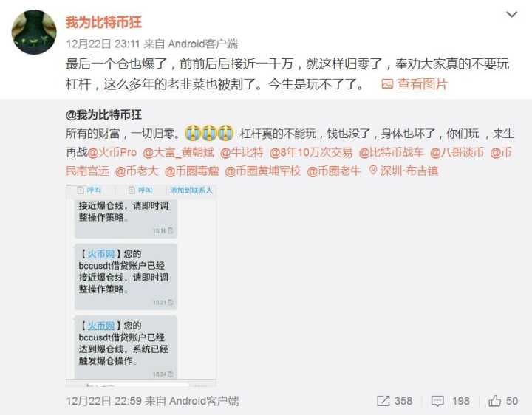Open the @火币Pro mention
Screen dimensions: 532x415
tap(112, 152)
